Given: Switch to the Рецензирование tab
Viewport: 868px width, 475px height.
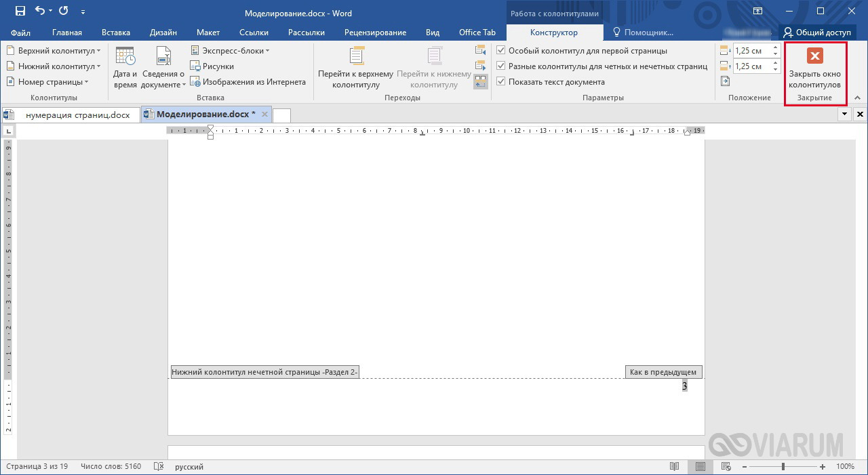Looking at the screenshot, I should [x=375, y=33].
